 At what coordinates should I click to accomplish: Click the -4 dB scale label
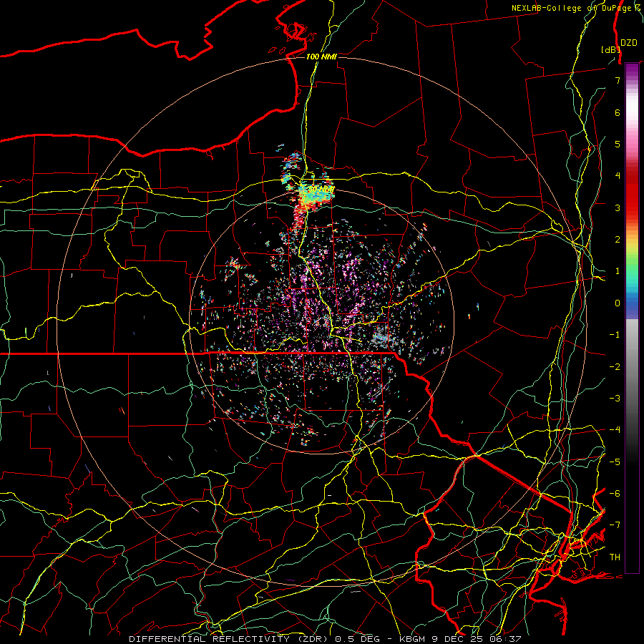[x=615, y=429]
